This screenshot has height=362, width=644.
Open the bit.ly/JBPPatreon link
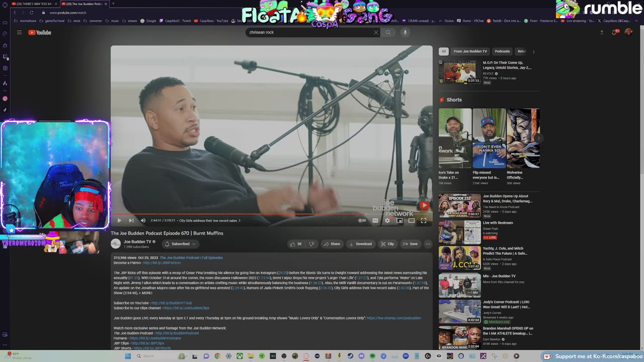tap(162, 262)
